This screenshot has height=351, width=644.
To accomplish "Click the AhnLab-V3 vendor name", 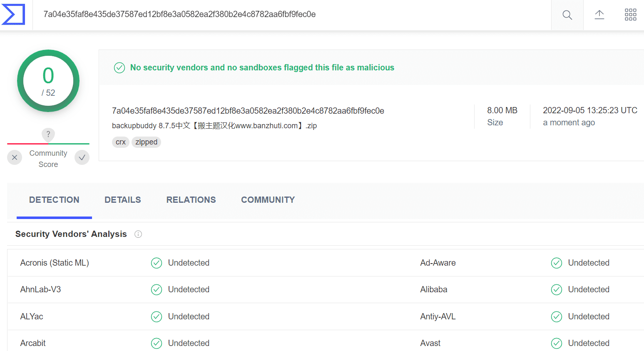I will point(40,289).
